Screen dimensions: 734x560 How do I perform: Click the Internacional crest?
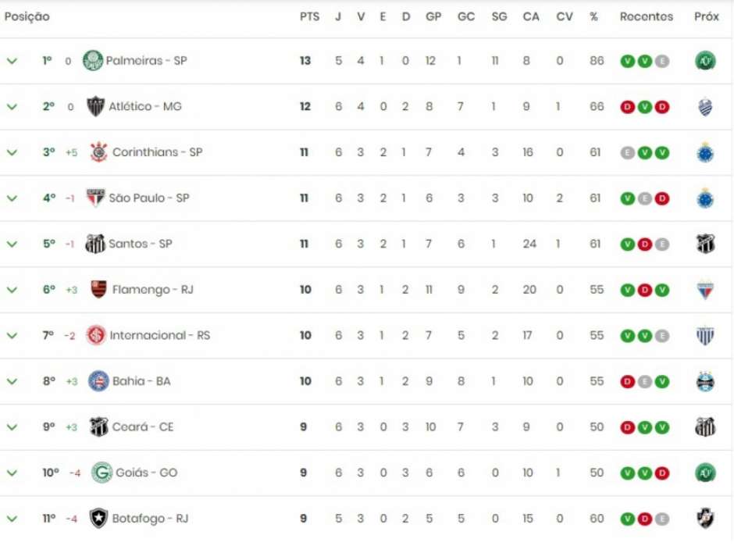click(x=98, y=334)
